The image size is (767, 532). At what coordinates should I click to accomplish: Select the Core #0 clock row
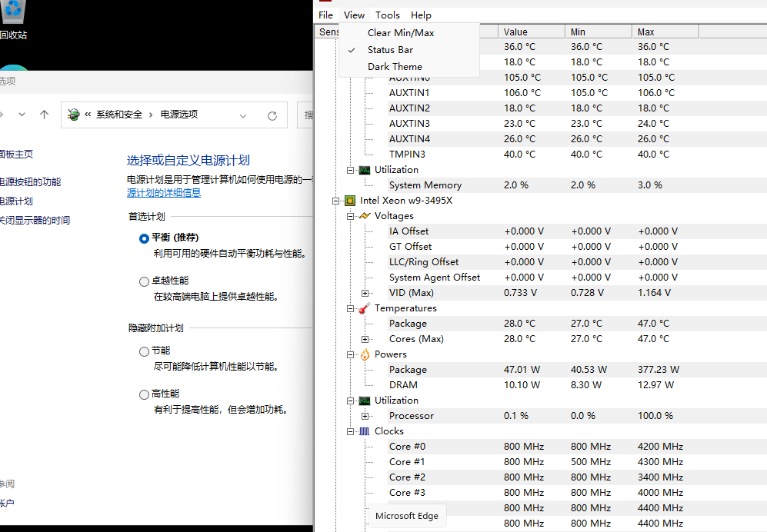pos(577,447)
